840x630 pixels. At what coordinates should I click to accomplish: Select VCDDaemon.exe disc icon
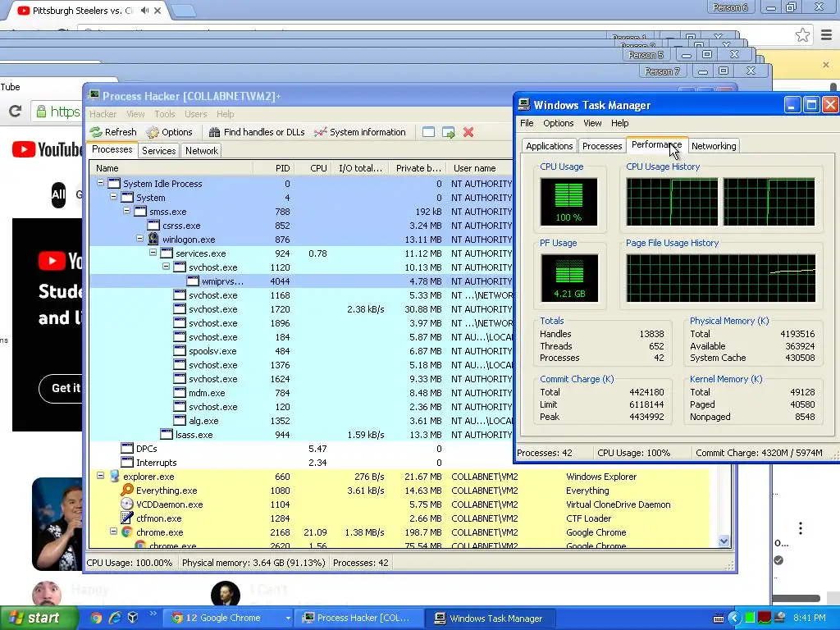click(127, 504)
